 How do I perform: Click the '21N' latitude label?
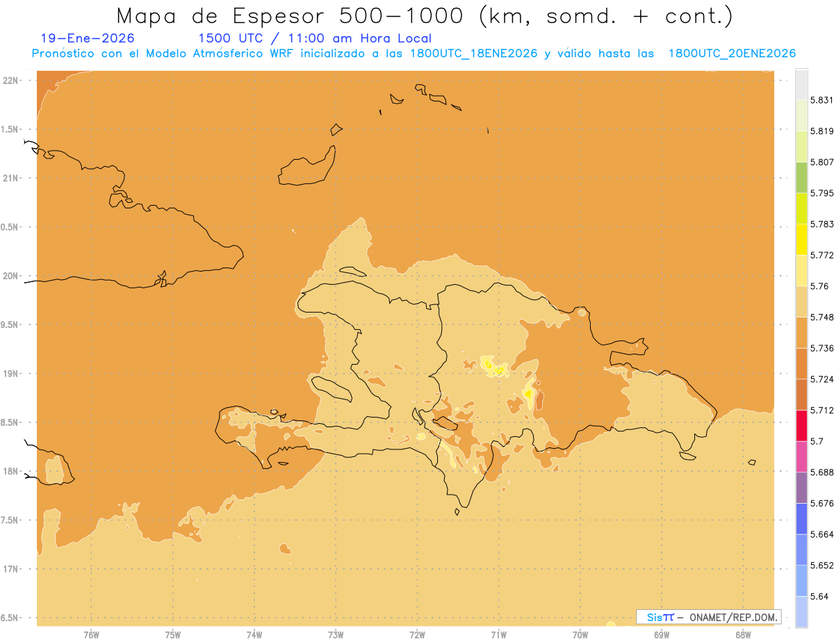pyautogui.click(x=11, y=178)
